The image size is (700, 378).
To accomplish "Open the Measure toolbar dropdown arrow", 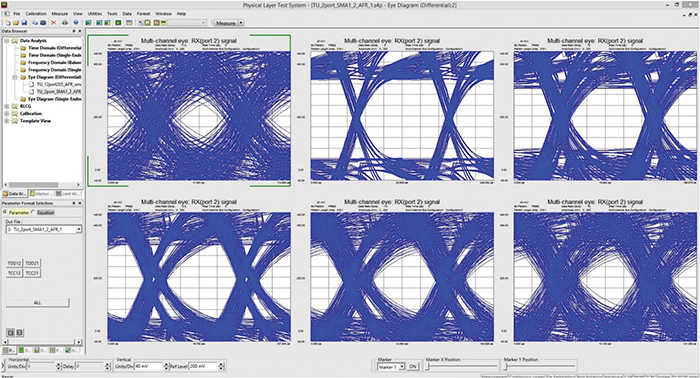I will coord(241,23).
